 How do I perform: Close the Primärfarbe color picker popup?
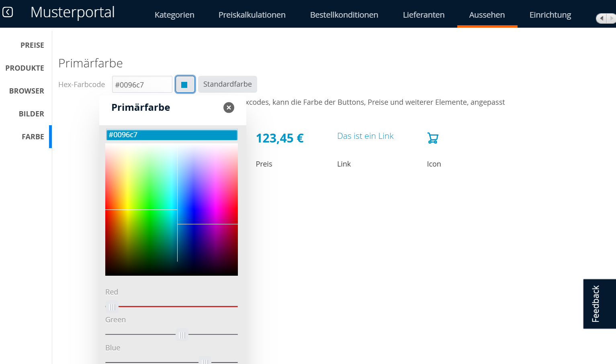point(229,108)
